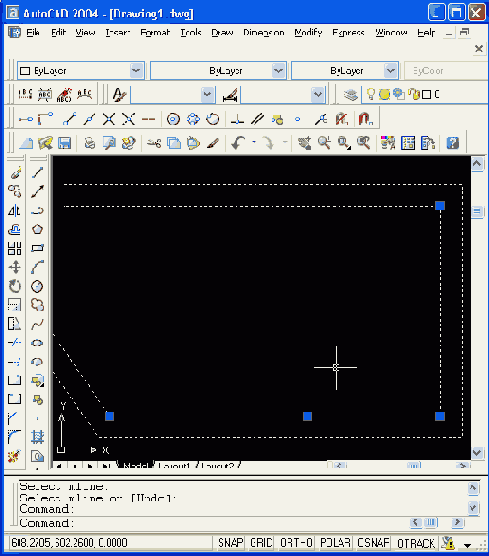Image resolution: width=489 pixels, height=556 pixels.
Task: Select the Polygon draw tool
Action: (37, 229)
